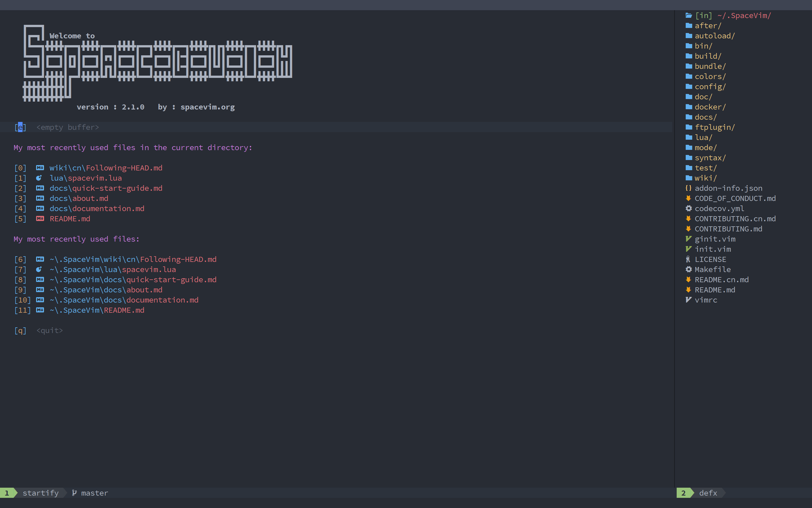Click window number 2 in defx statusline
812x508 pixels.
click(683, 493)
